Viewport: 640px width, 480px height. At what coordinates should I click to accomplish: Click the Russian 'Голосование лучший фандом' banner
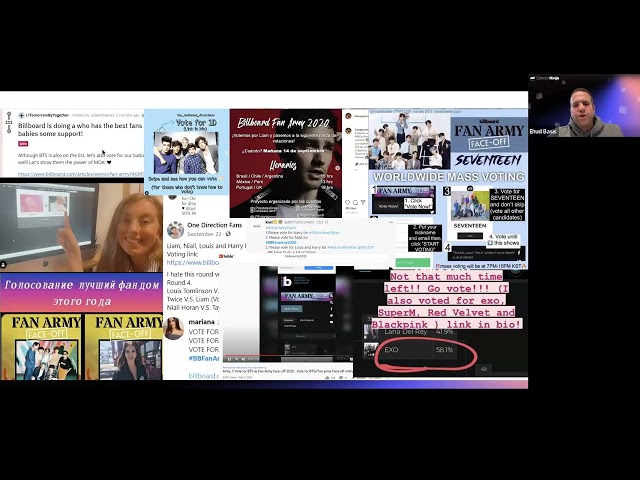[x=81, y=292]
